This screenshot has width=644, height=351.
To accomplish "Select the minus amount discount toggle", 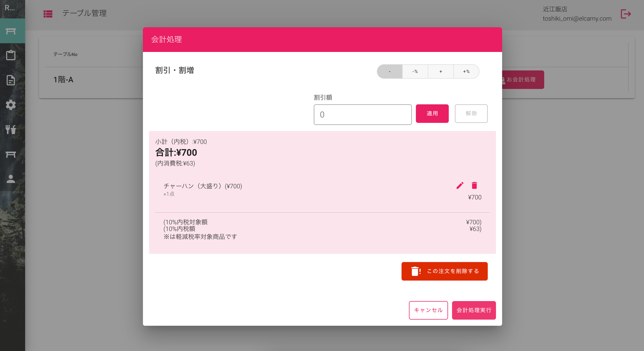I will pyautogui.click(x=390, y=71).
